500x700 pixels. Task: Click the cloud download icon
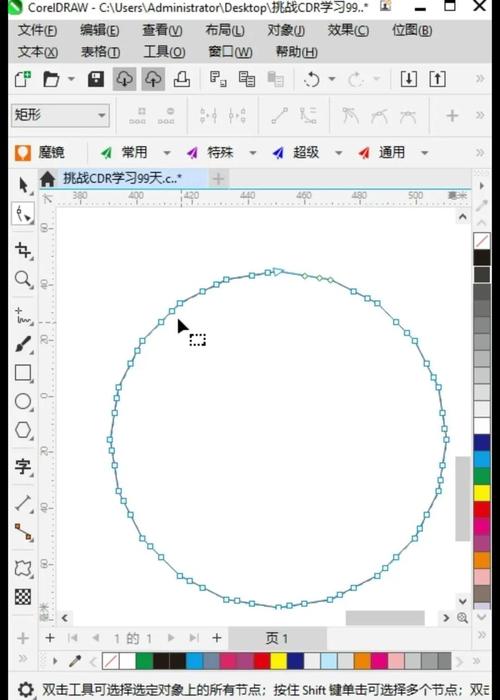(x=124, y=79)
